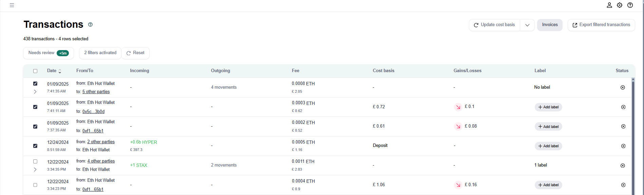Click status icon for 0.6b HYPER deposit row

tap(623, 146)
